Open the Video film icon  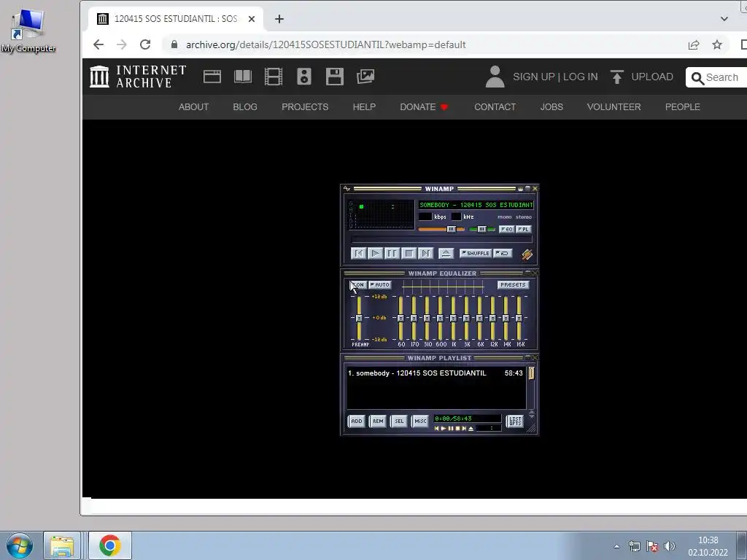coord(274,77)
